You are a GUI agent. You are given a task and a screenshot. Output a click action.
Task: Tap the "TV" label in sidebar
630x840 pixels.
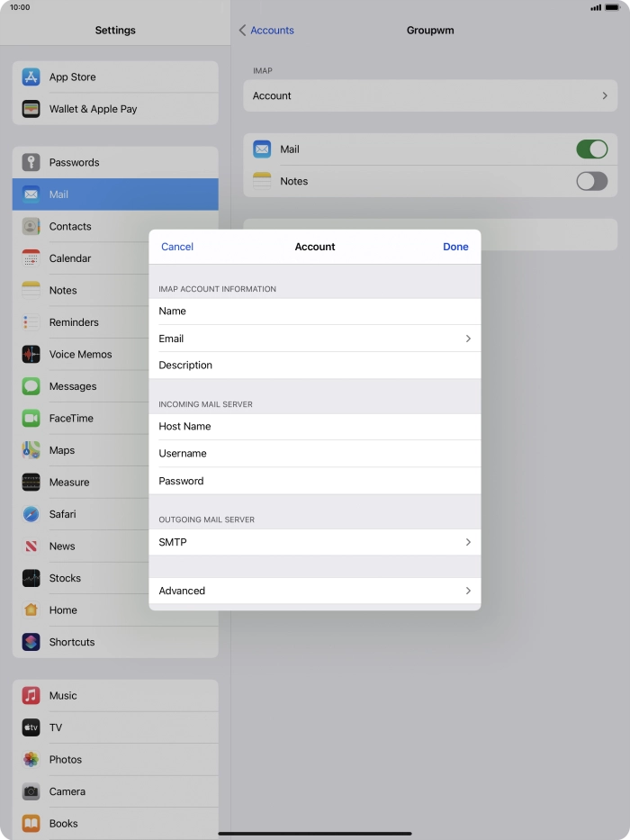56,727
